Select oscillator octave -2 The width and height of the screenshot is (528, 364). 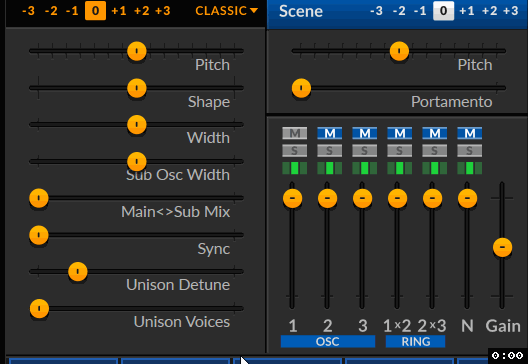pyautogui.click(x=51, y=11)
